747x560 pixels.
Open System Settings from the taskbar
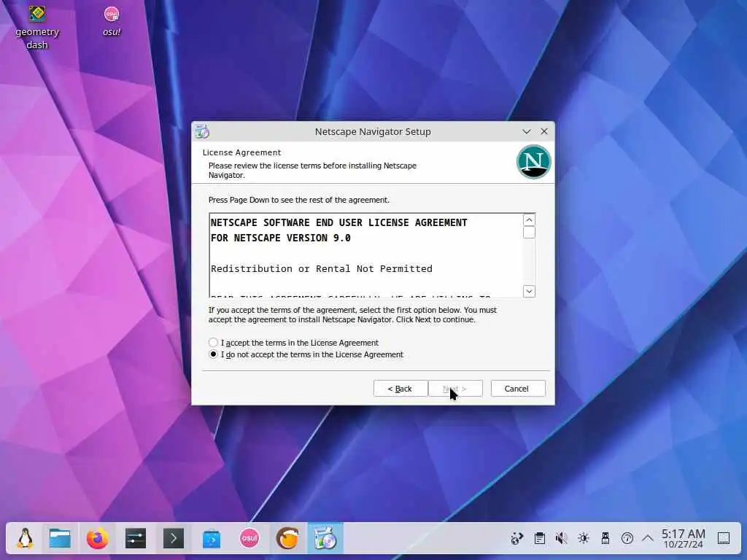pyautogui.click(x=136, y=539)
